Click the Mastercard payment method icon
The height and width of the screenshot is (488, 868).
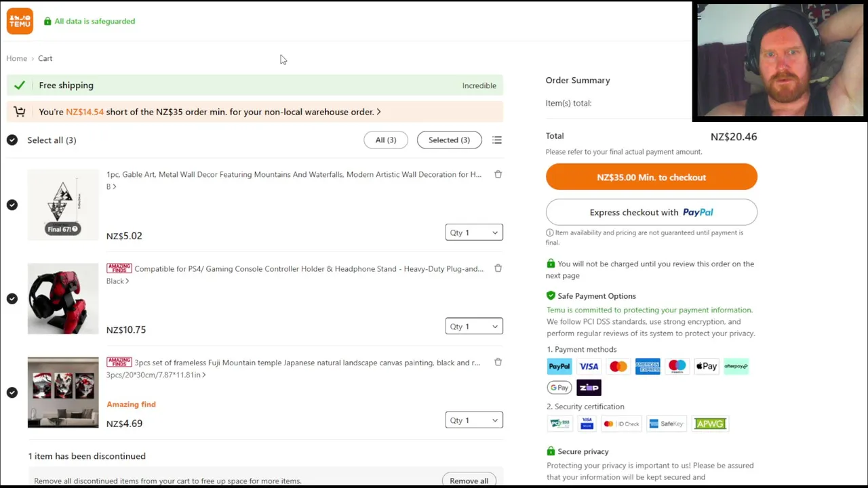(618, 367)
